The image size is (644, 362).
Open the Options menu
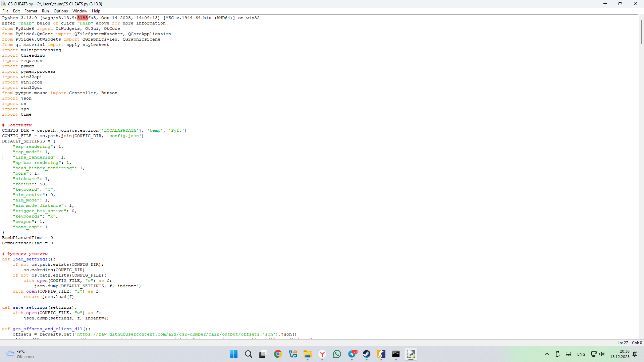click(61, 11)
